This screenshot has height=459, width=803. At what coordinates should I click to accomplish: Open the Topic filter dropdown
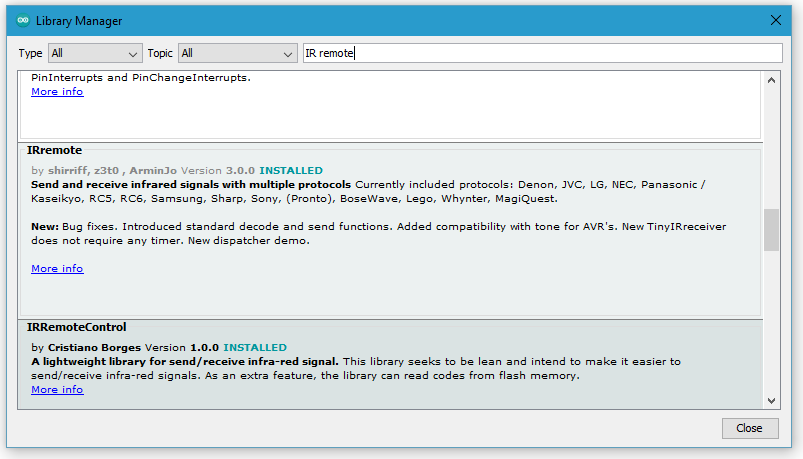tap(238, 53)
